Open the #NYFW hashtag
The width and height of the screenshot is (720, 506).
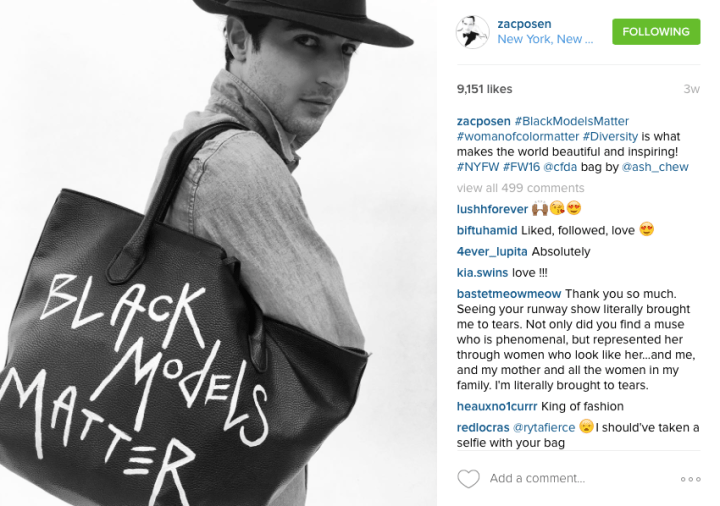[478, 167]
